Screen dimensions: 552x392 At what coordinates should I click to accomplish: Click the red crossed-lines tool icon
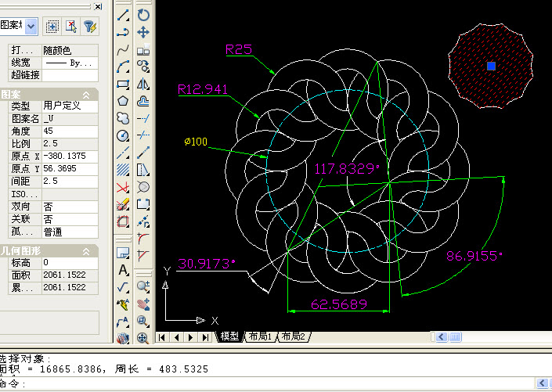tap(123, 187)
